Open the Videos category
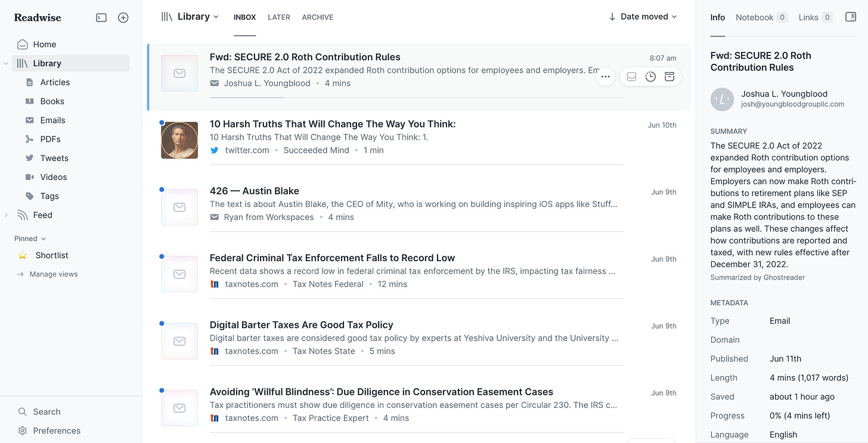The image size is (868, 443). (x=54, y=177)
